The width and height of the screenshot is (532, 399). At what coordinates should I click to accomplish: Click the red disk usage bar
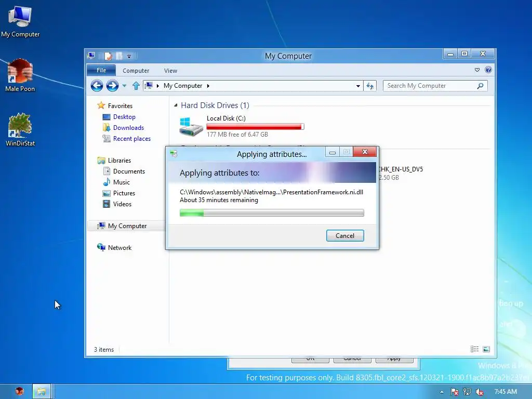pos(255,127)
